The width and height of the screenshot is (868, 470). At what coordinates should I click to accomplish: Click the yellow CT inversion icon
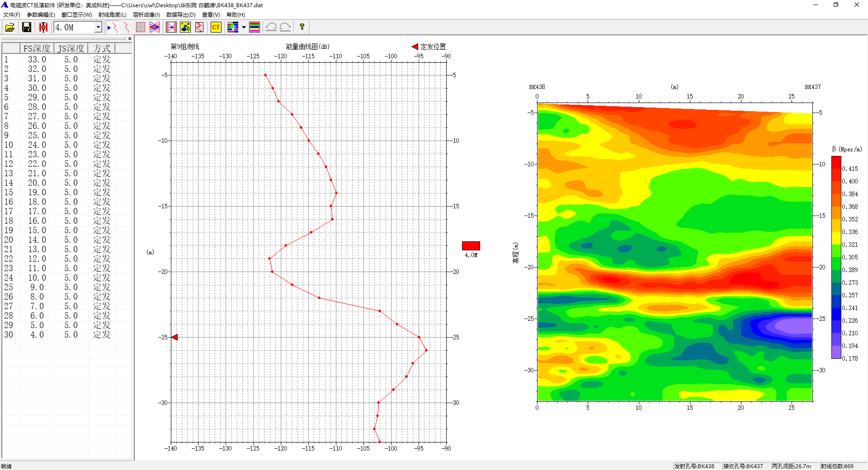(x=216, y=28)
